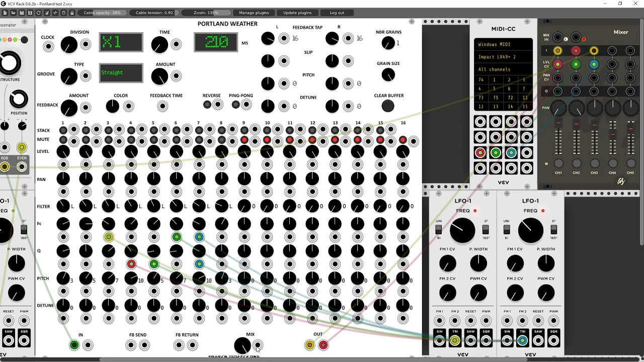Click the red OUT jack on Portland Weather

click(x=323, y=345)
